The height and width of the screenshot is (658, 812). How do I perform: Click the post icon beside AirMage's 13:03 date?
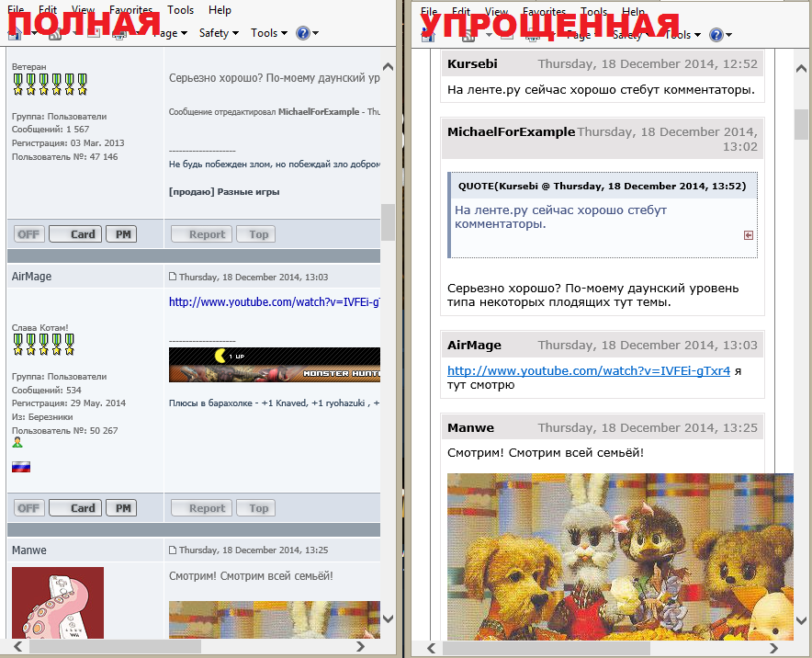(x=173, y=277)
